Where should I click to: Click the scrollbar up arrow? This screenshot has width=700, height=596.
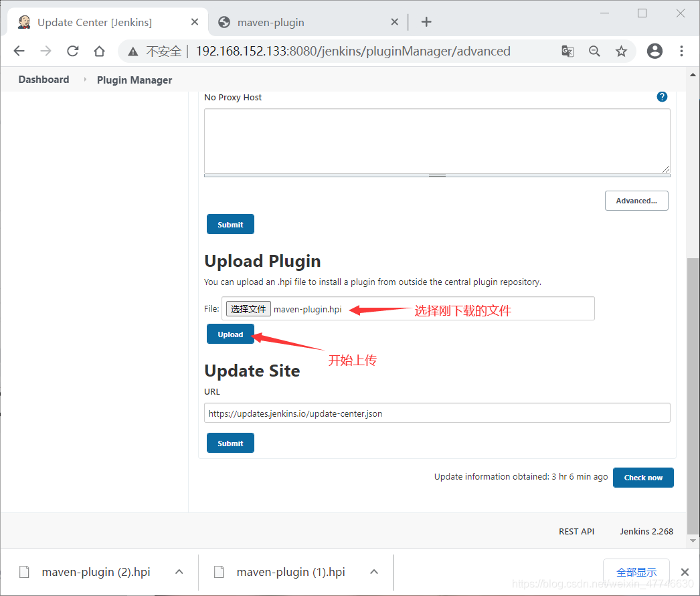693,74
